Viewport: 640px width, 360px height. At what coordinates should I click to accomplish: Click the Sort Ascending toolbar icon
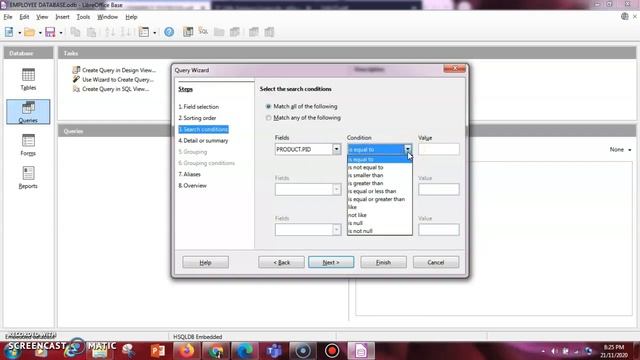pos(110,32)
